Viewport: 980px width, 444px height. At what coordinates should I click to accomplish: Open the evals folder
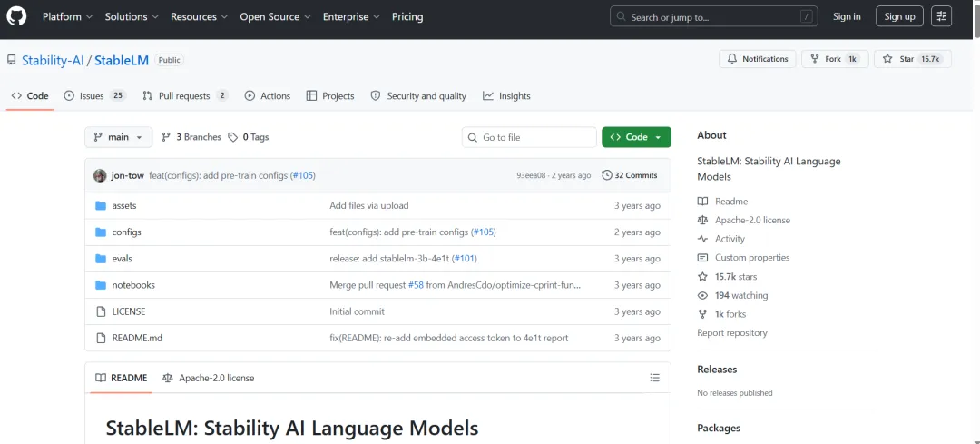122,258
